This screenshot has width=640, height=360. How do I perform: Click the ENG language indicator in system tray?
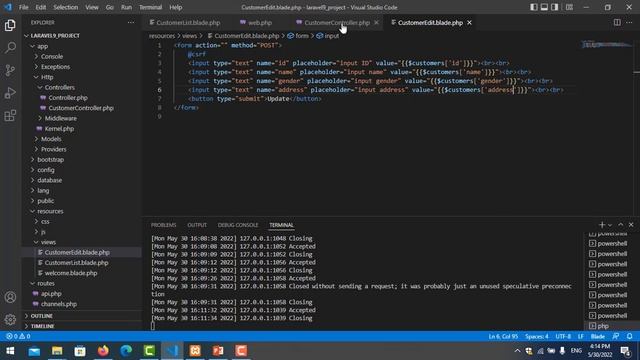pos(576,351)
